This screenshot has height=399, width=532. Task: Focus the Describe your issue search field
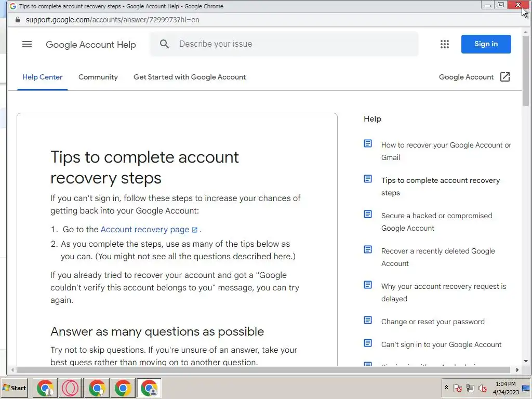(x=284, y=44)
